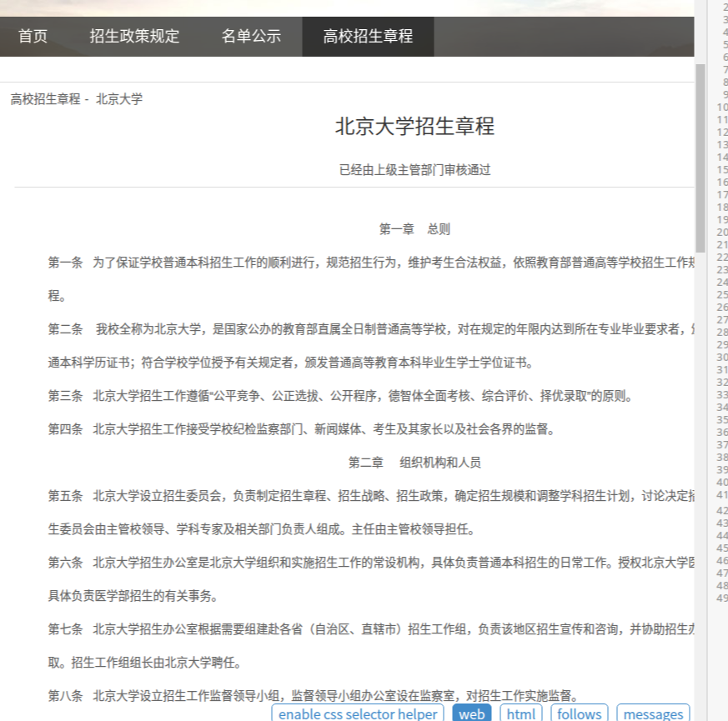Viewport: 728px width, 721px height.
Task: Click the 北京大学招生章程 page title
Action: pos(414,127)
